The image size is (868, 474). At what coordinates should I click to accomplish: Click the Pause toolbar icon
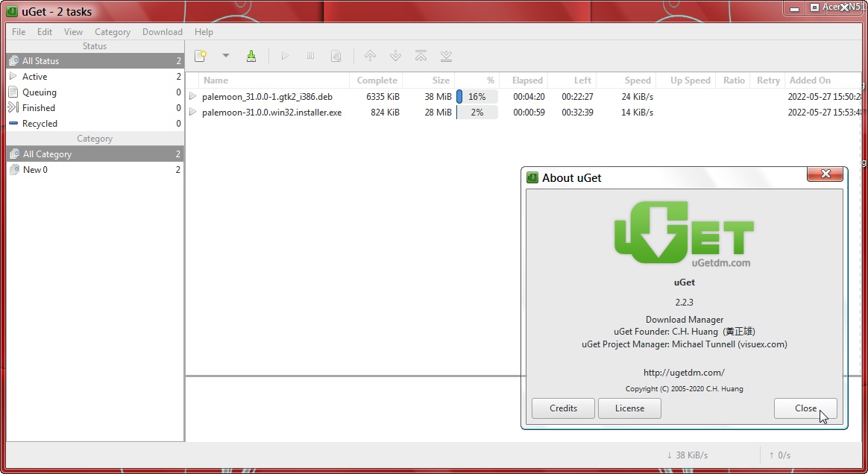point(310,56)
